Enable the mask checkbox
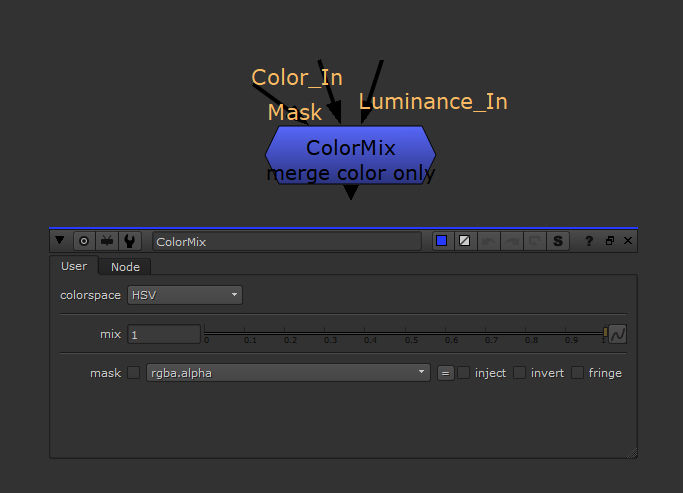683x493 pixels. (x=134, y=373)
